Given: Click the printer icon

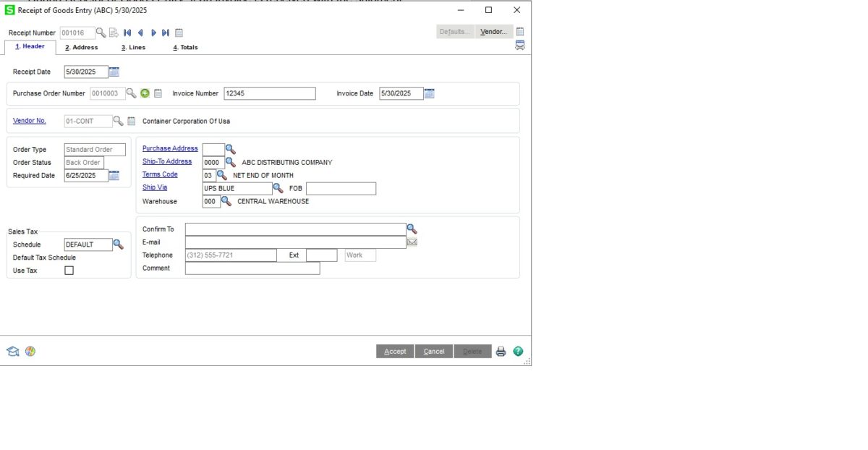Looking at the screenshot, I should 501,352.
